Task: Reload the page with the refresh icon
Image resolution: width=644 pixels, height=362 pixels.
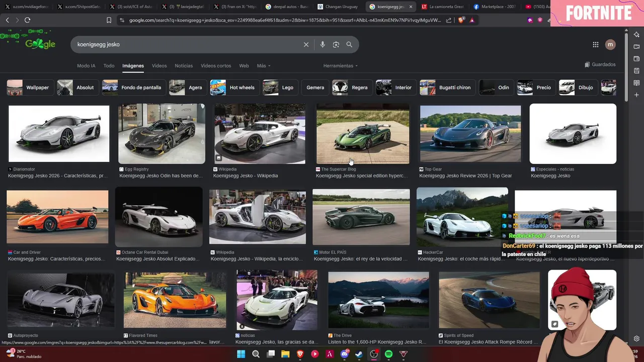Action: coord(27,20)
